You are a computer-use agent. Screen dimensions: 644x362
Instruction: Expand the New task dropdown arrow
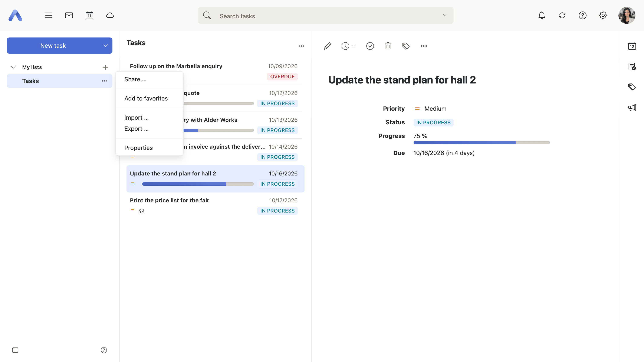click(105, 46)
